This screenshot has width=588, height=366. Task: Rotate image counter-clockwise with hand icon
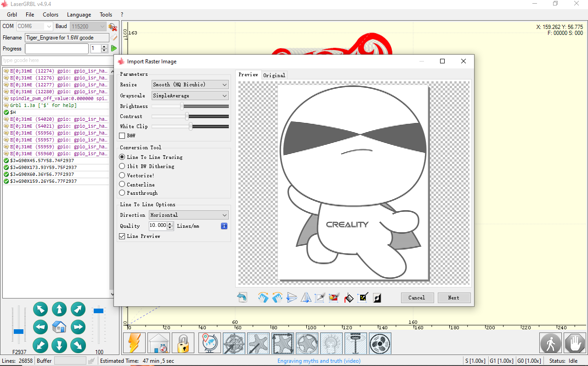coord(277,298)
